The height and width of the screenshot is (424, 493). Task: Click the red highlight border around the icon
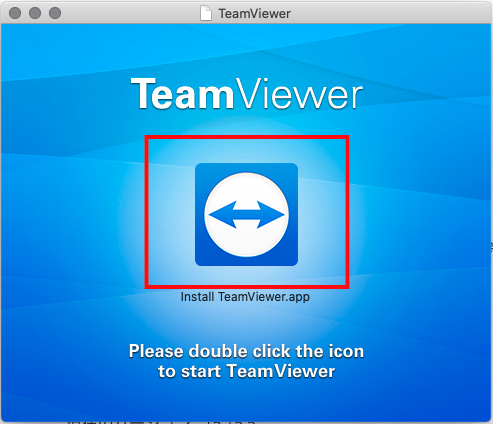pyautogui.click(x=247, y=137)
